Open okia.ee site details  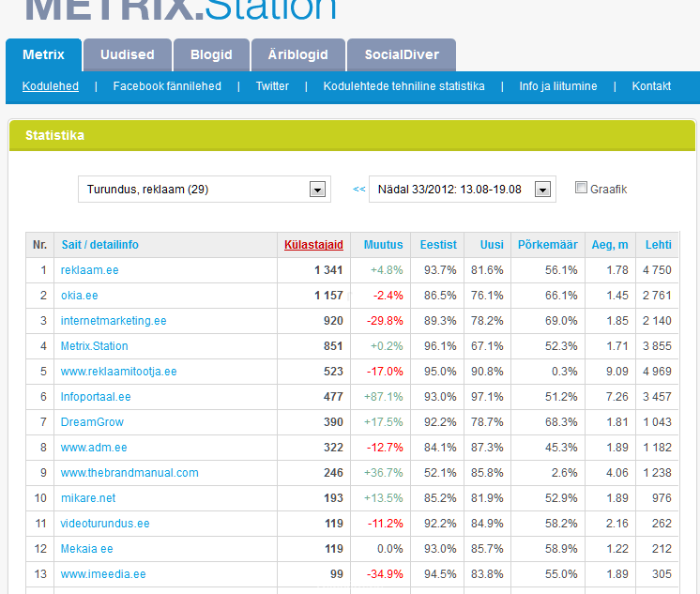point(80,296)
